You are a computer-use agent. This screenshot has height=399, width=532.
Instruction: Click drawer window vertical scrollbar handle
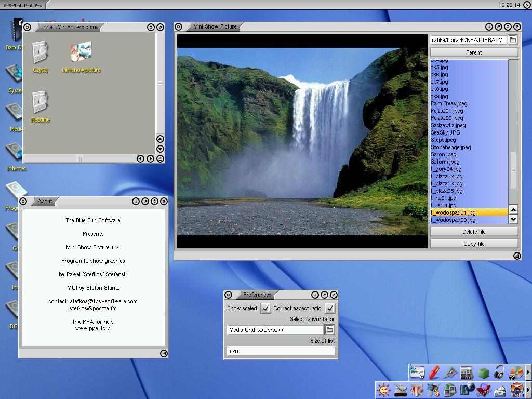point(160,83)
